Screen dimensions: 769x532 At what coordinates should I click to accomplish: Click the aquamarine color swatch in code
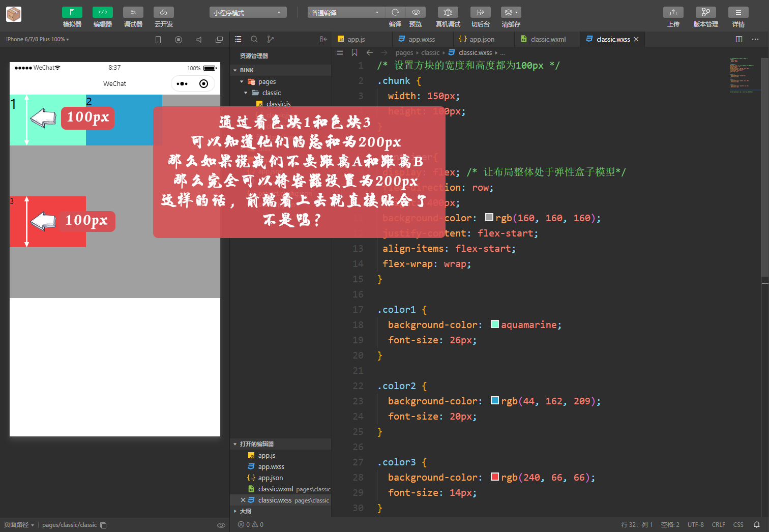[494, 324]
